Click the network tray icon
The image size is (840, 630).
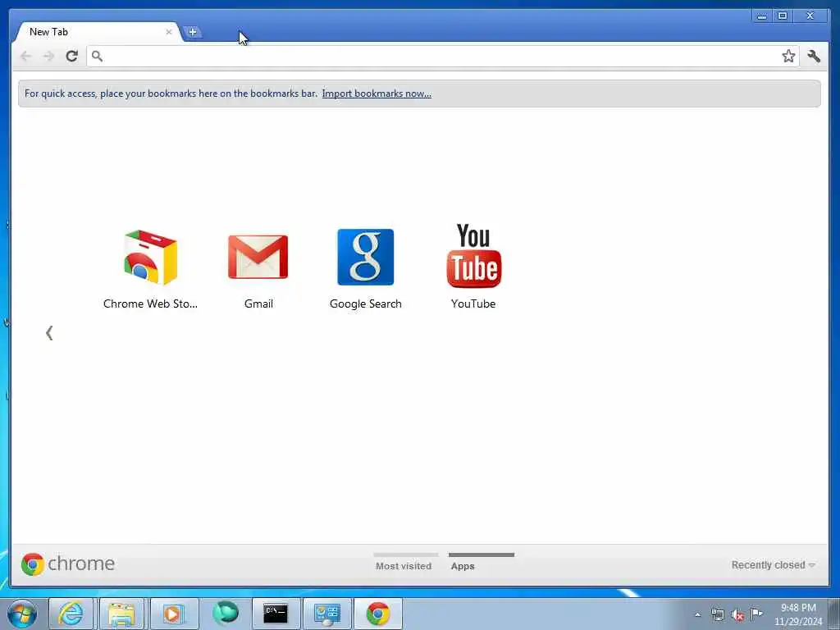click(717, 614)
